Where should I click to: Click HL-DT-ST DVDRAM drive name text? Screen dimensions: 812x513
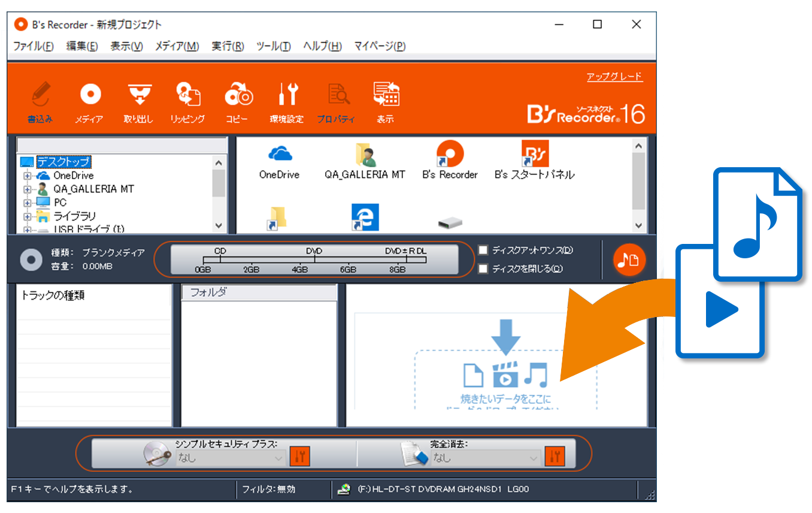(x=443, y=489)
